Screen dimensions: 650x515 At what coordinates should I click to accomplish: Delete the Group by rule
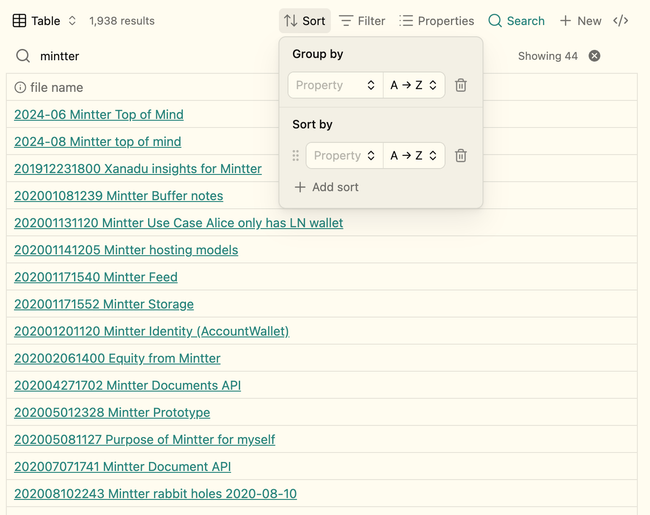(461, 85)
